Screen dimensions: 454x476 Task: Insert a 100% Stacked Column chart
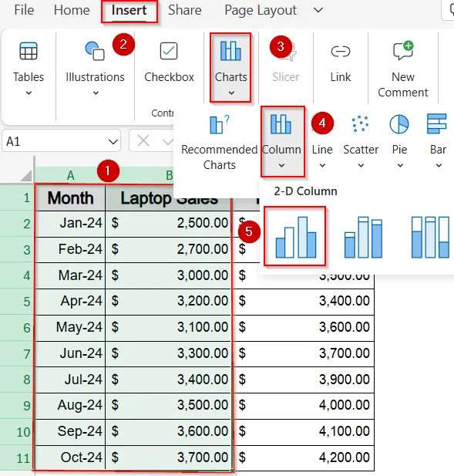430,237
